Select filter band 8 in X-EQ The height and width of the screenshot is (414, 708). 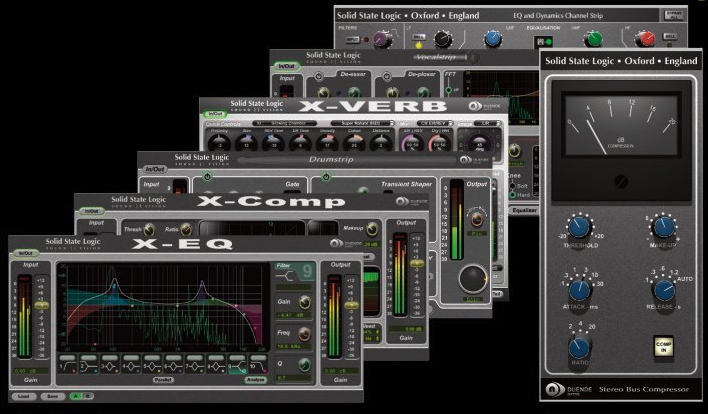tap(216, 364)
